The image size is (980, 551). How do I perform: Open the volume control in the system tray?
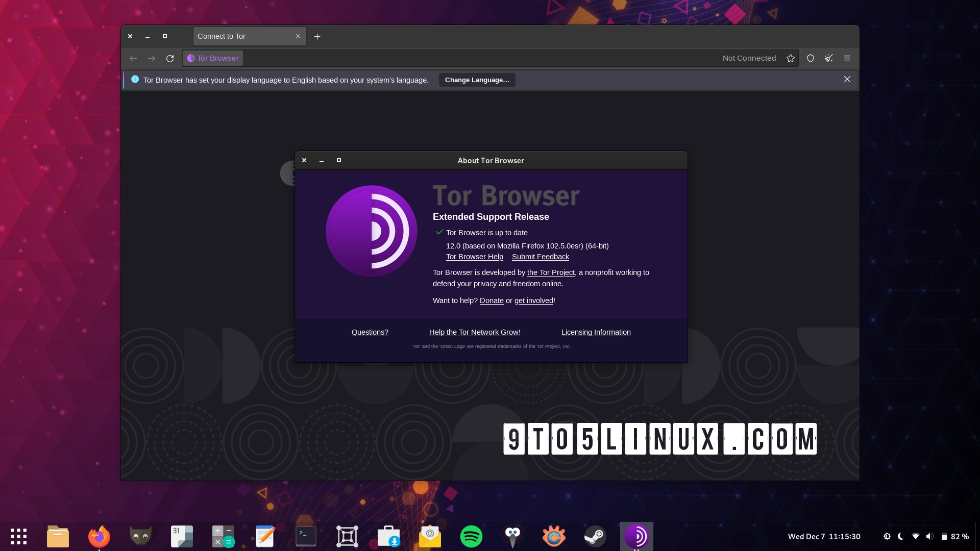(929, 536)
